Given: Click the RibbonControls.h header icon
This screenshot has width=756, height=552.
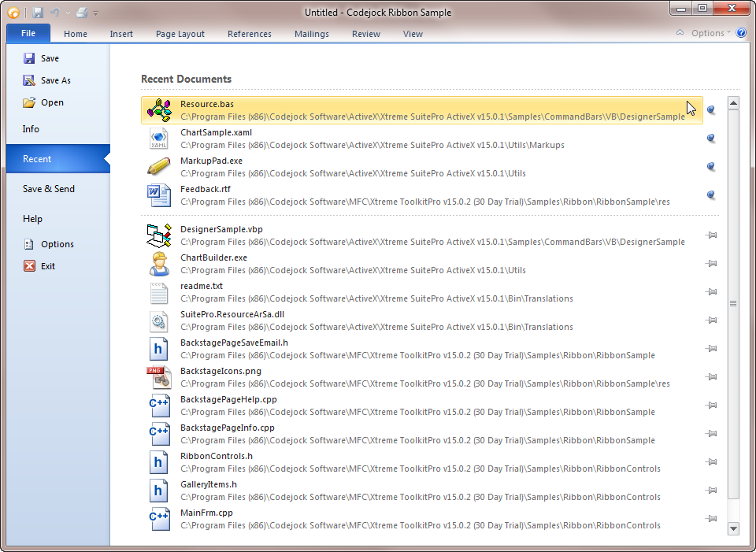Looking at the screenshot, I should 159,463.
